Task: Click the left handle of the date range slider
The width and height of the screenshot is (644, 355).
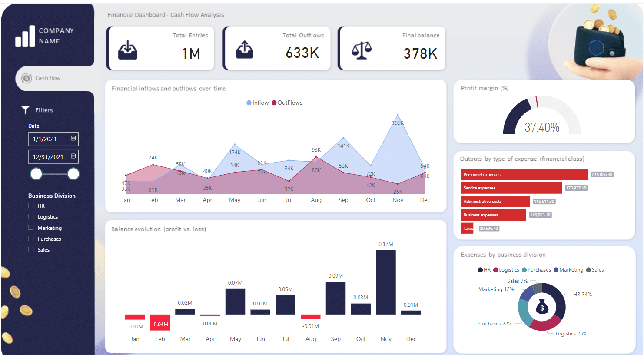Action: click(x=37, y=174)
